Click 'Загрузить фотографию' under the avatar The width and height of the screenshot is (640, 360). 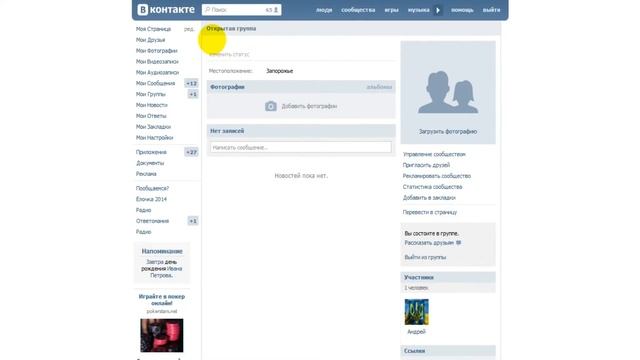(448, 131)
